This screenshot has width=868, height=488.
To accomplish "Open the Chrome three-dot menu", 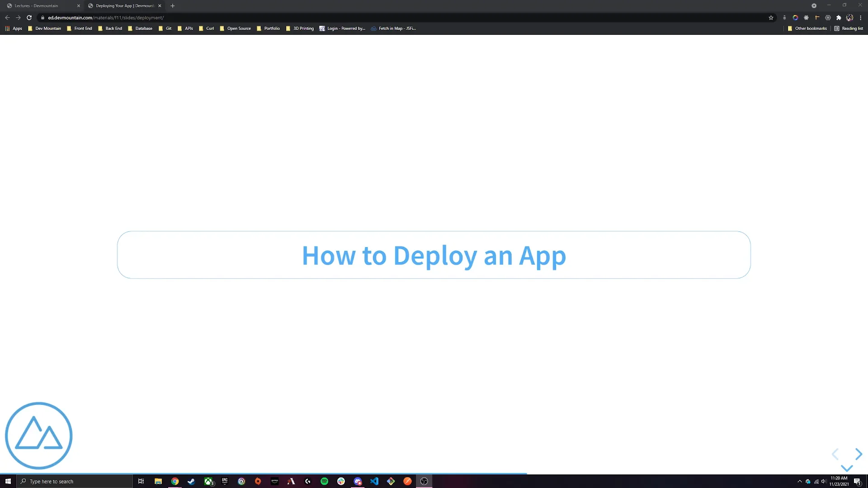I will coord(861,18).
